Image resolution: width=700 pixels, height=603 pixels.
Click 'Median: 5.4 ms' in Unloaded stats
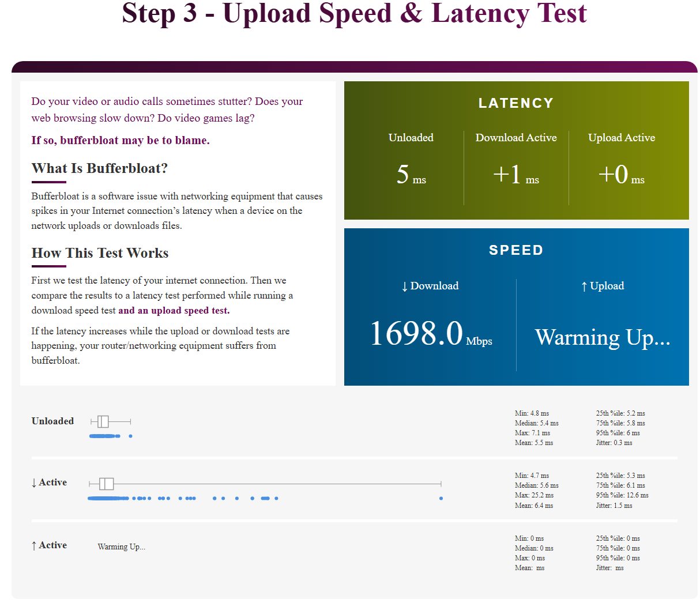[x=537, y=423]
